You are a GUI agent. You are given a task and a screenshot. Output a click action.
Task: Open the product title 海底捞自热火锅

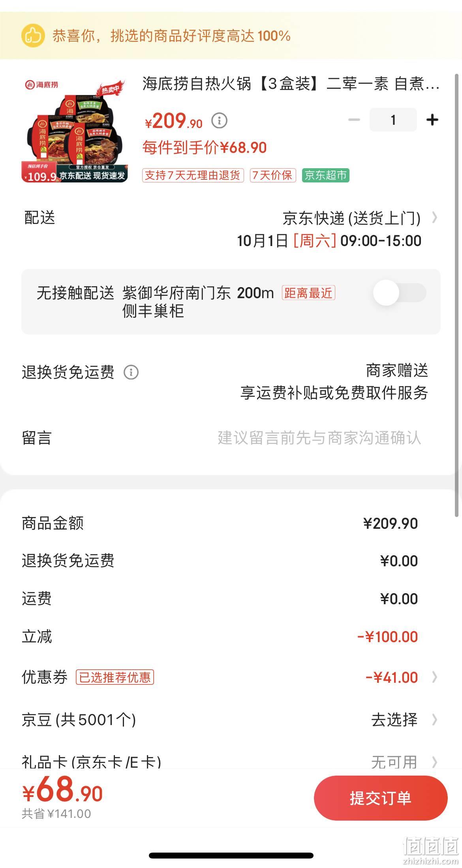[291, 84]
